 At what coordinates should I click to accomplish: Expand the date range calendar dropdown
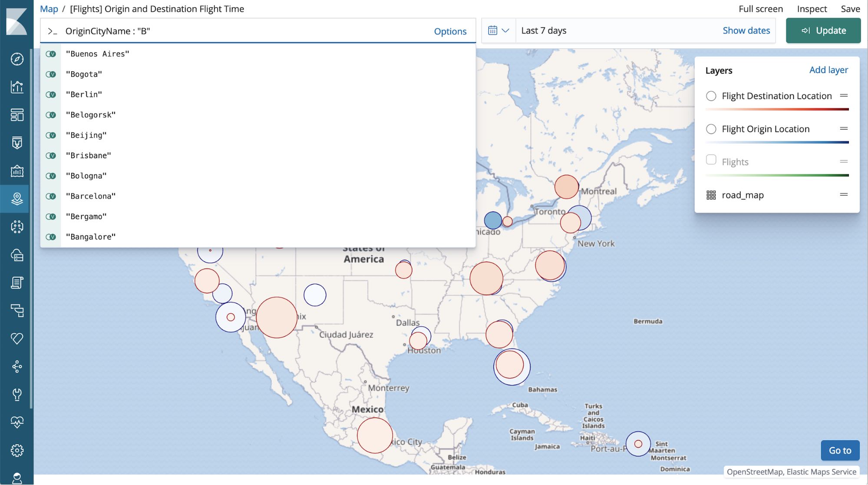click(x=497, y=30)
